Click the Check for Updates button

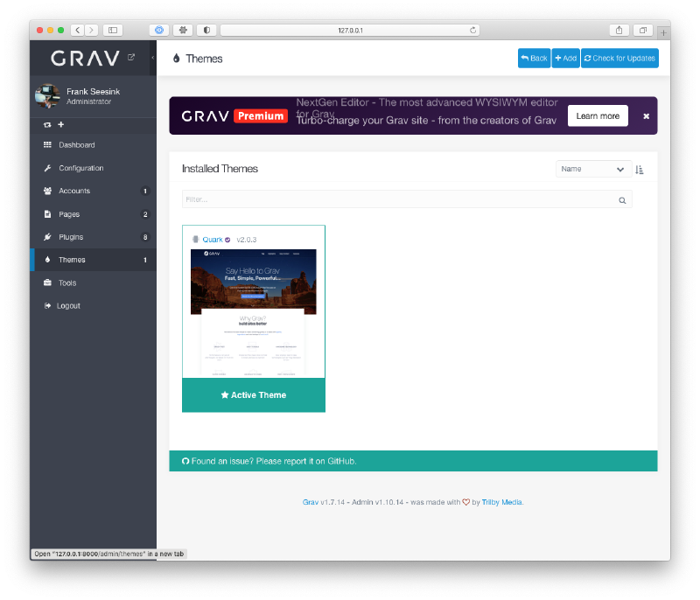(619, 58)
